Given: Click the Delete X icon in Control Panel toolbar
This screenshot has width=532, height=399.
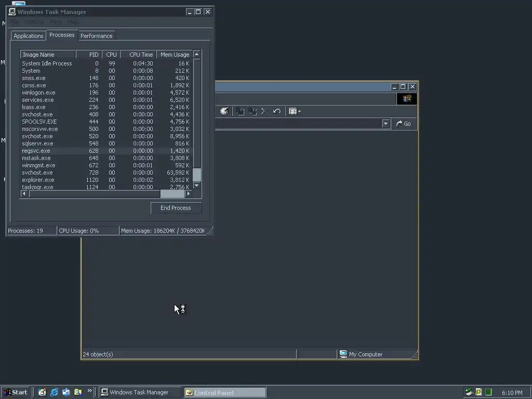Looking at the screenshot, I should click(x=264, y=111).
